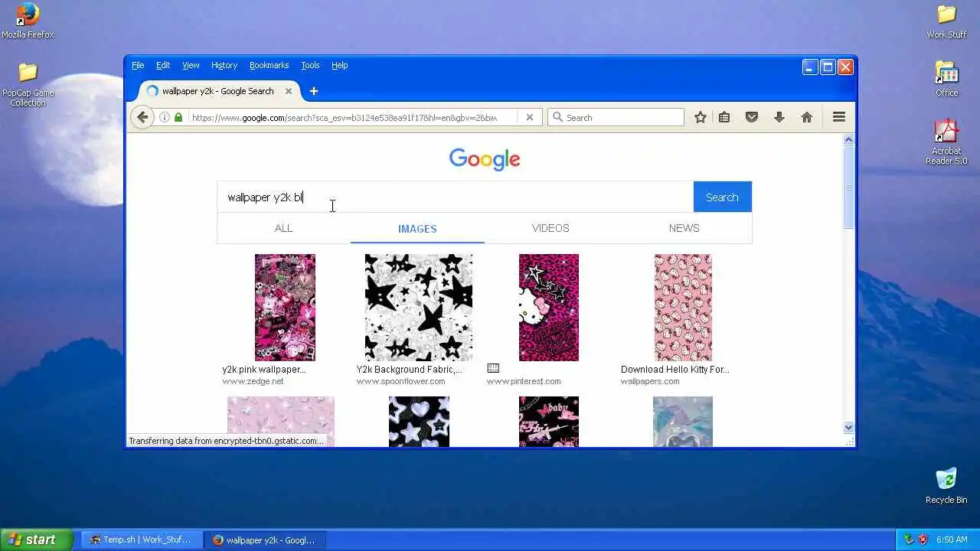Image resolution: width=980 pixels, height=551 pixels.
Task: Open the History menu
Action: pos(224,65)
